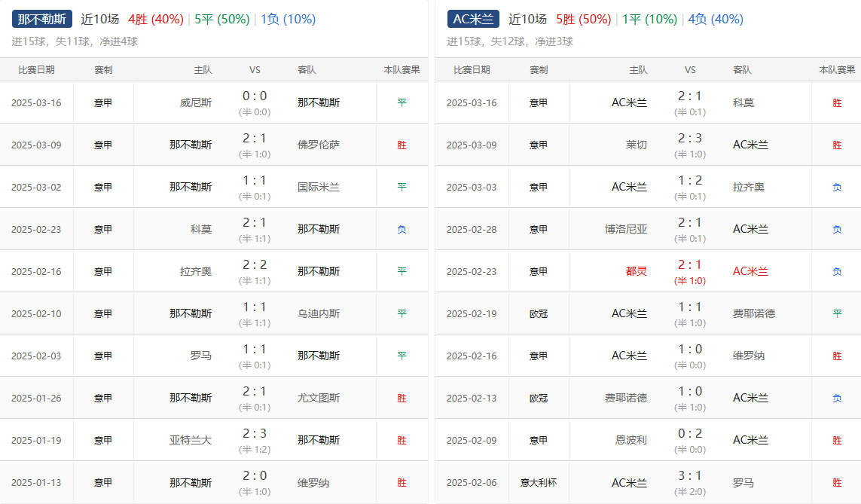
Task: Click the 1 : 1 score versus 国际米兰
Action: (x=255, y=181)
